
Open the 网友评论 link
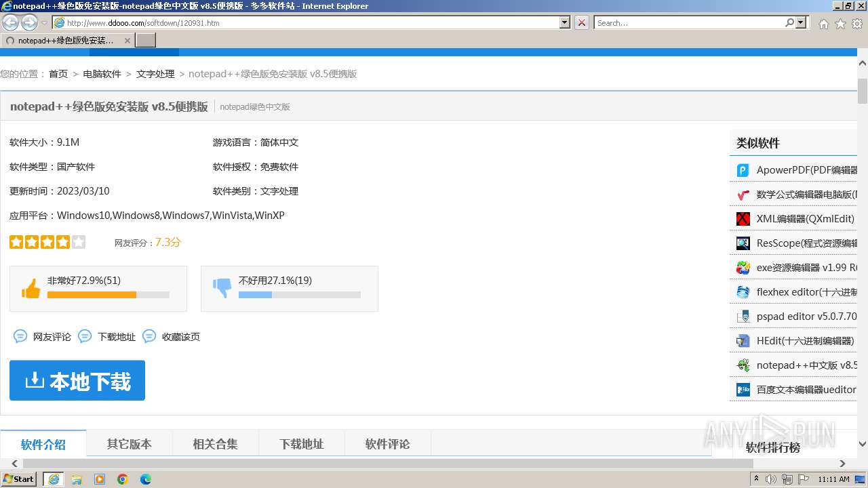click(52, 337)
